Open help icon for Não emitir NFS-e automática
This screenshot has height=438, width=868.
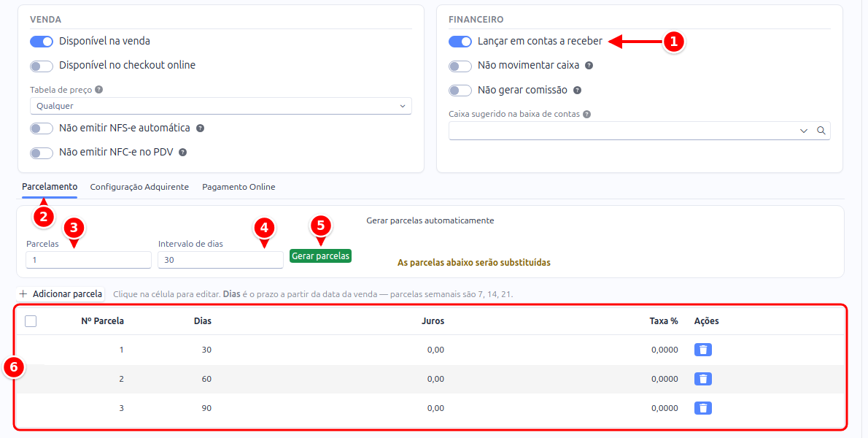(201, 128)
